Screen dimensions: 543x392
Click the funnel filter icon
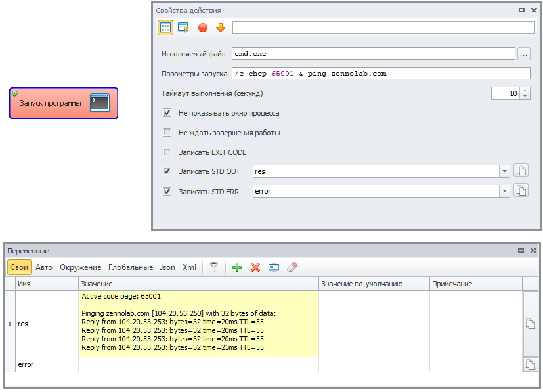tap(214, 267)
